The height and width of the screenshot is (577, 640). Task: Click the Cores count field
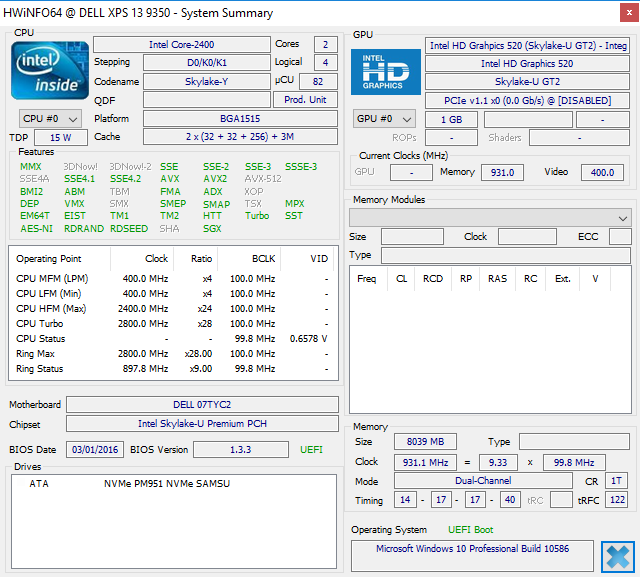click(326, 44)
